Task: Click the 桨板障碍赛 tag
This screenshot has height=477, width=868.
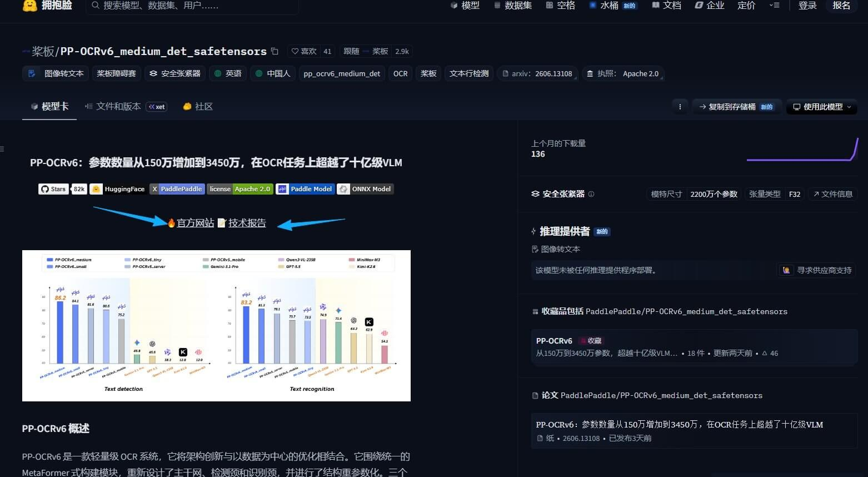Action: pos(117,73)
